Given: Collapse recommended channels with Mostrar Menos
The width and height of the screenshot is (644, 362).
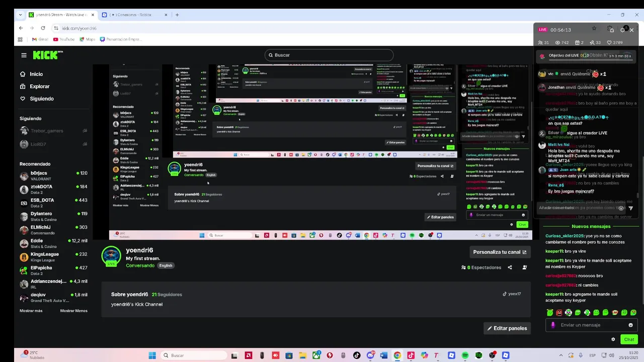Looking at the screenshot, I should [x=74, y=311].
